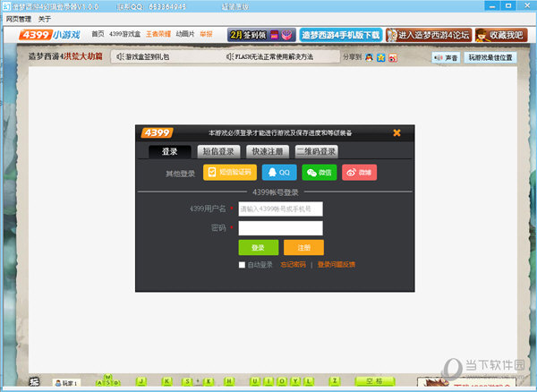This screenshot has height=392, width=537.
Task: Open 进入造梦西游4论坛 forum banner
Action: tap(429, 35)
